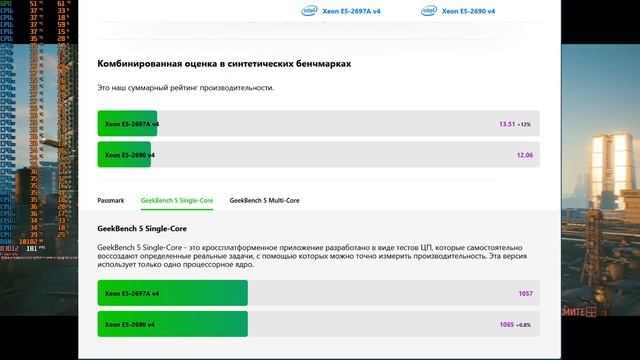This screenshot has height=360, width=640.
Task: Click the 181 FPS counter in overlay
Action: point(35,248)
